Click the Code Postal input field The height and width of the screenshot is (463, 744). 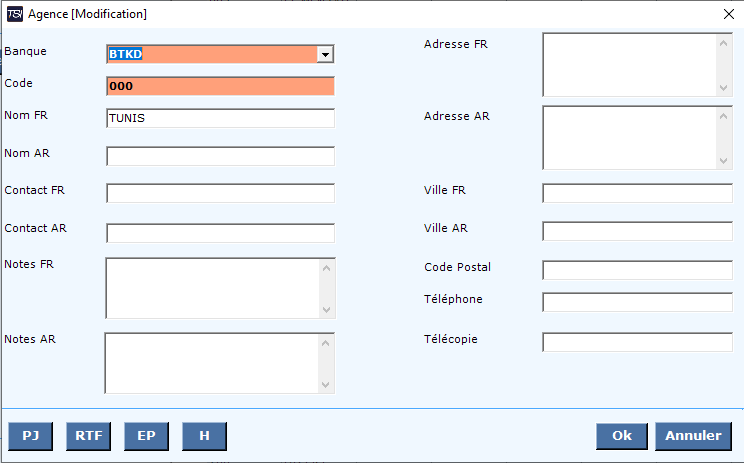tap(638, 270)
